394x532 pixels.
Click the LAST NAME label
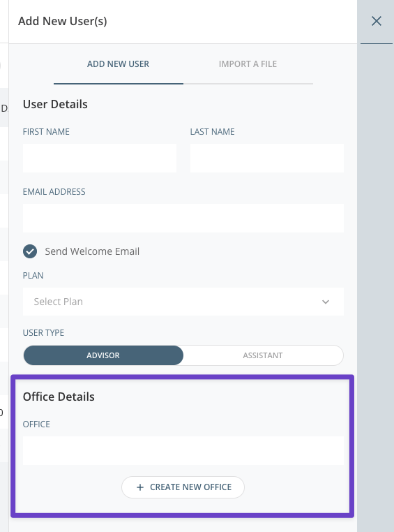coord(213,132)
